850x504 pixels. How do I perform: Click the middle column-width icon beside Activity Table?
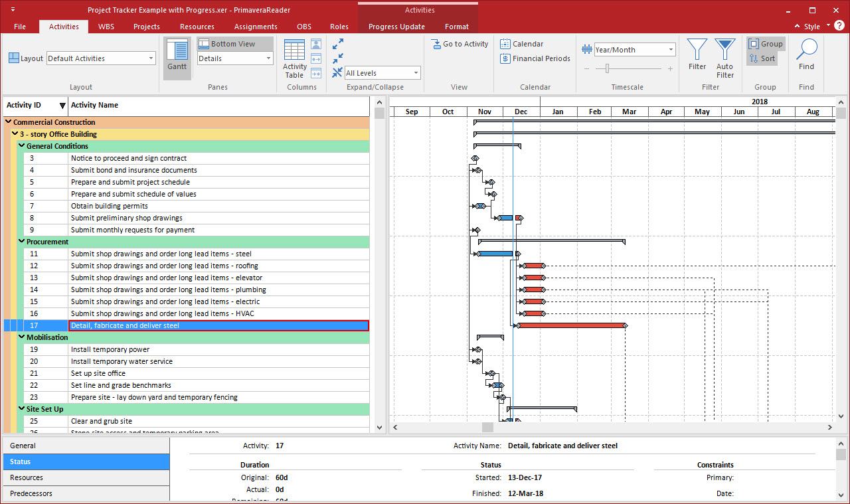pyautogui.click(x=316, y=58)
